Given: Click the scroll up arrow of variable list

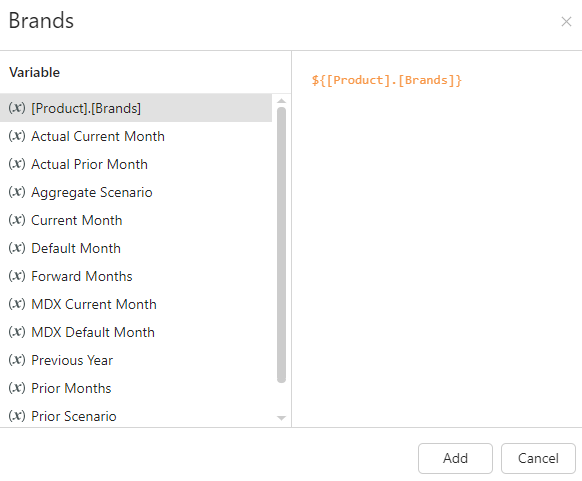Looking at the screenshot, I should point(281,101).
